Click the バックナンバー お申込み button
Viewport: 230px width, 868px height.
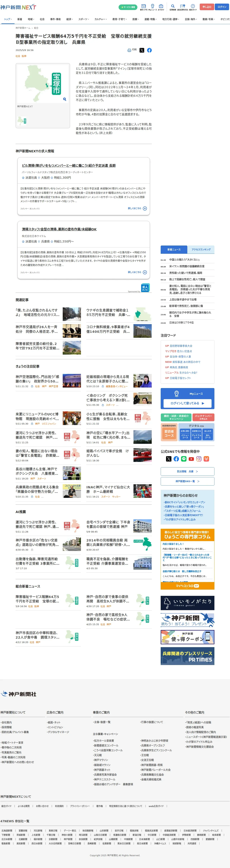pos(203,417)
